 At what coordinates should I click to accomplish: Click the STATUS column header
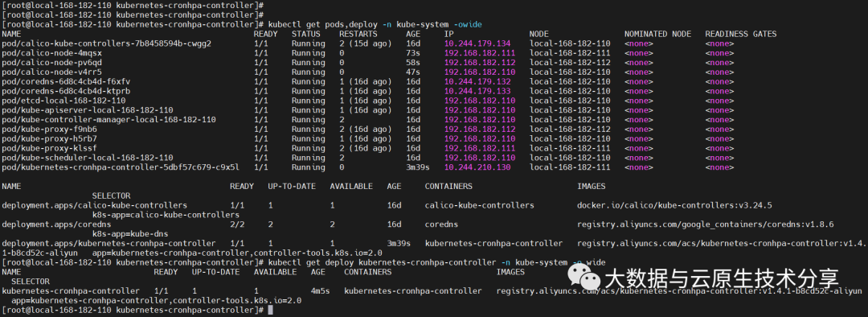(x=306, y=34)
